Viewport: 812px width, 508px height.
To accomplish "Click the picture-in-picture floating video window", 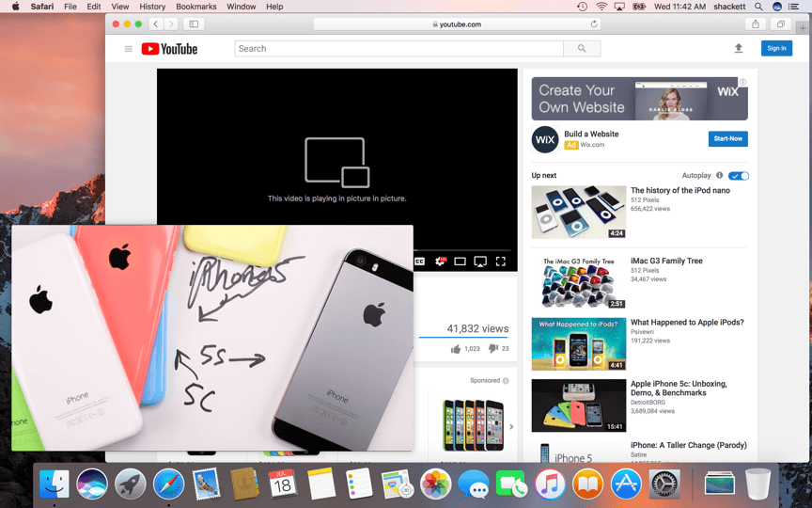I will 212,338.
